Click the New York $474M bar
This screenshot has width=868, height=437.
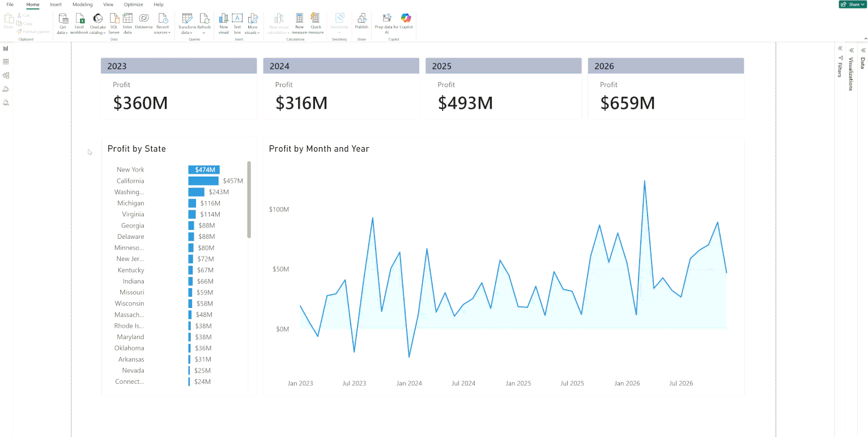click(x=204, y=170)
